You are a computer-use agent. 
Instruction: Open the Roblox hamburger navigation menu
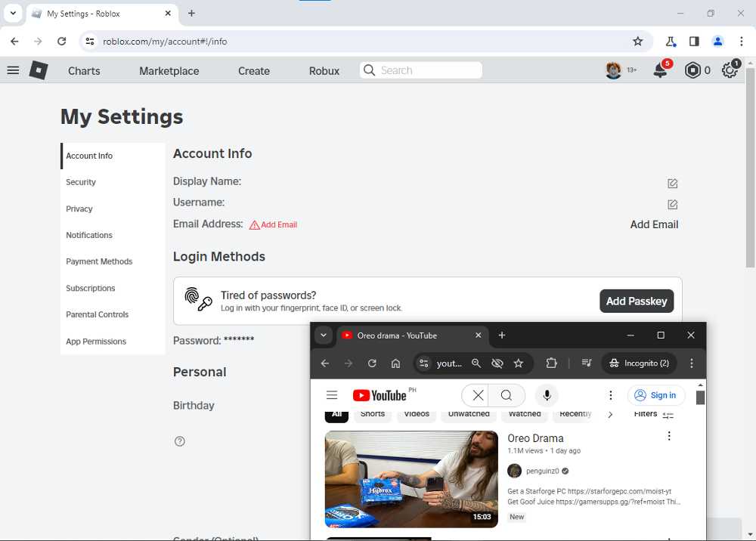point(13,70)
